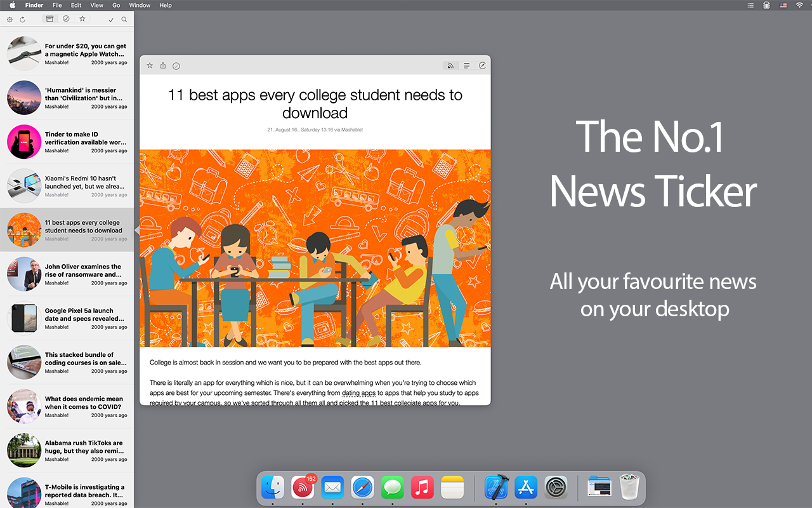The width and height of the screenshot is (812, 508).
Task: Open search in the news sidebar
Action: point(124,20)
